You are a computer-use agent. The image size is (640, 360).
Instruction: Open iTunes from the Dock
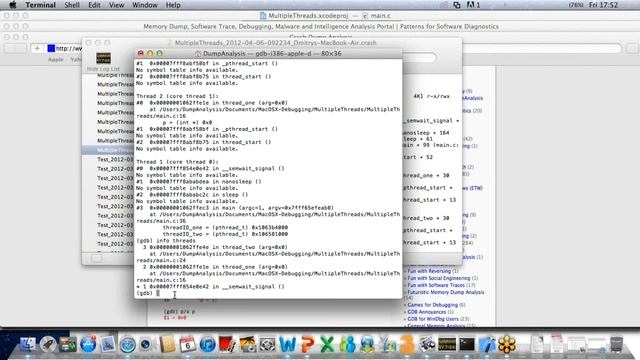207,344
